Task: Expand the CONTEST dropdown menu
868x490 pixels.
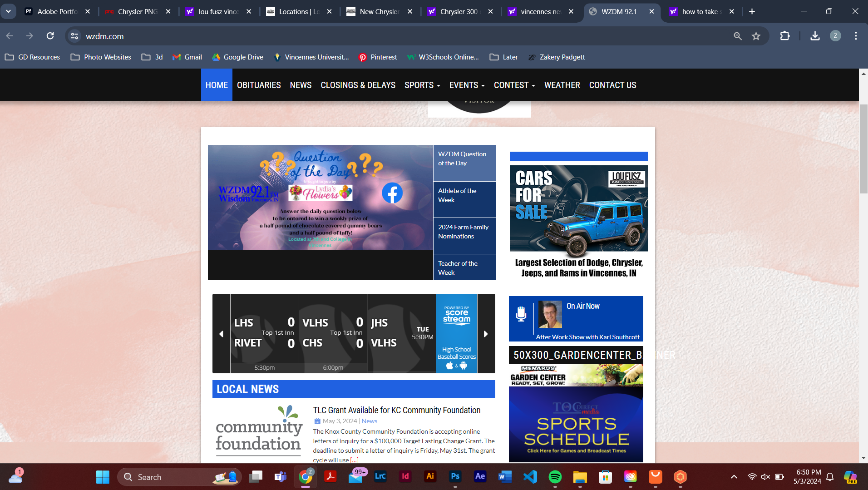Action: 514,85
